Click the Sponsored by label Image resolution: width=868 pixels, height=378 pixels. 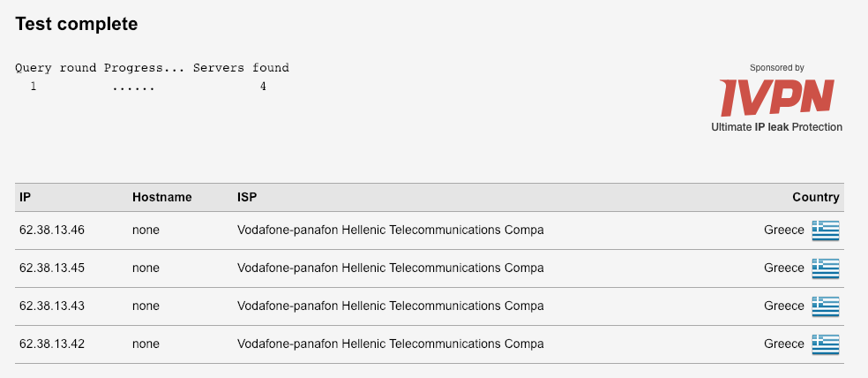click(x=776, y=68)
